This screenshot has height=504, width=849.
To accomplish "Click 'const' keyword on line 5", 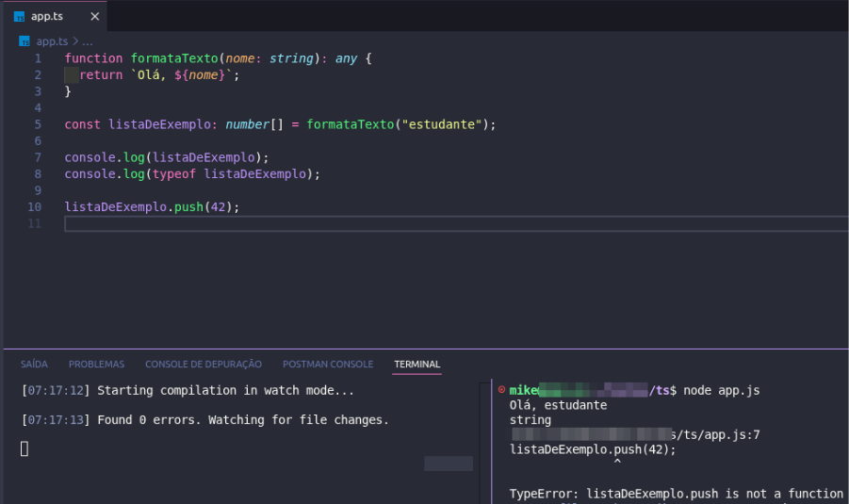I will point(83,124).
